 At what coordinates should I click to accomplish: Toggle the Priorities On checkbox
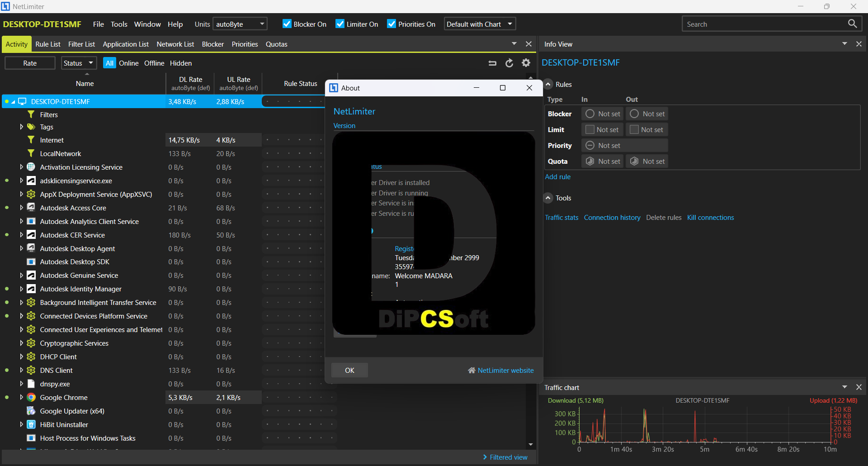tap(392, 24)
